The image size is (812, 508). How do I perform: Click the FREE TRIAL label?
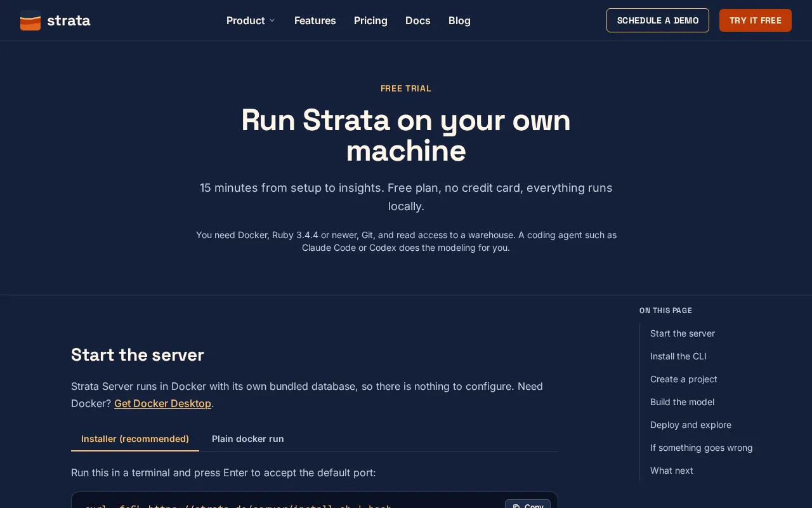(406, 88)
